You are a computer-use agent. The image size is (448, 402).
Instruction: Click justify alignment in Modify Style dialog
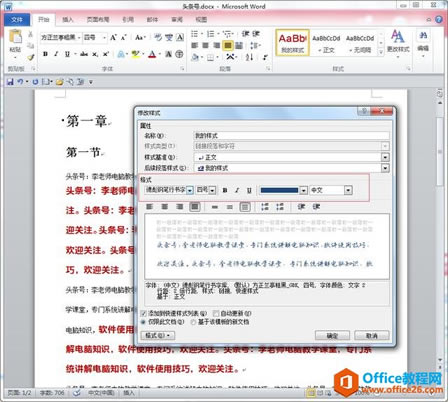tap(195, 207)
